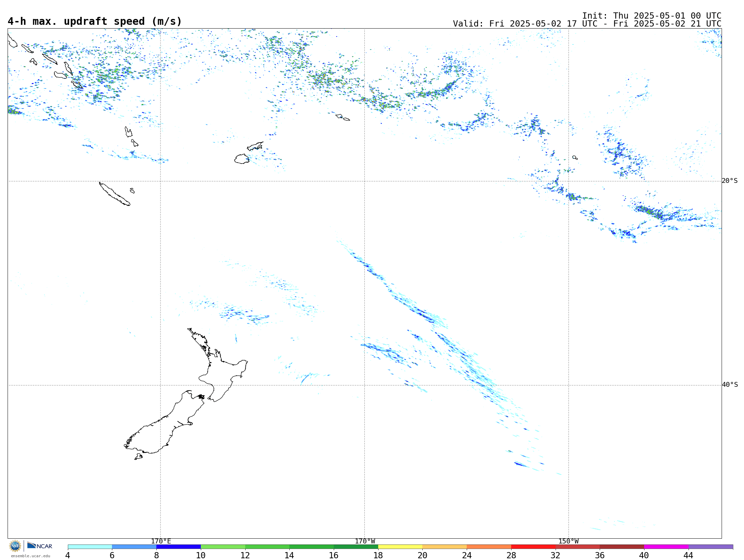Click the 20°S latitude label

(730, 181)
